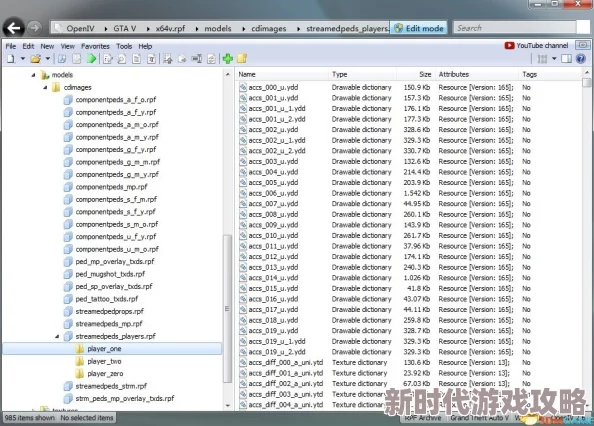This screenshot has width=594, height=426.
Task: Click the New file blank page icon
Action: tap(11, 59)
